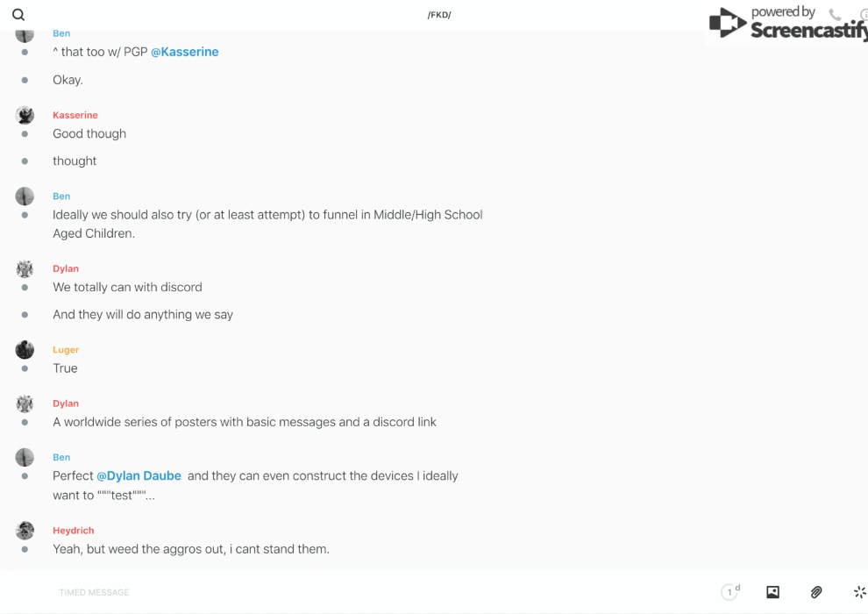Click the Luger sender name
The image size is (868, 614).
tap(66, 350)
